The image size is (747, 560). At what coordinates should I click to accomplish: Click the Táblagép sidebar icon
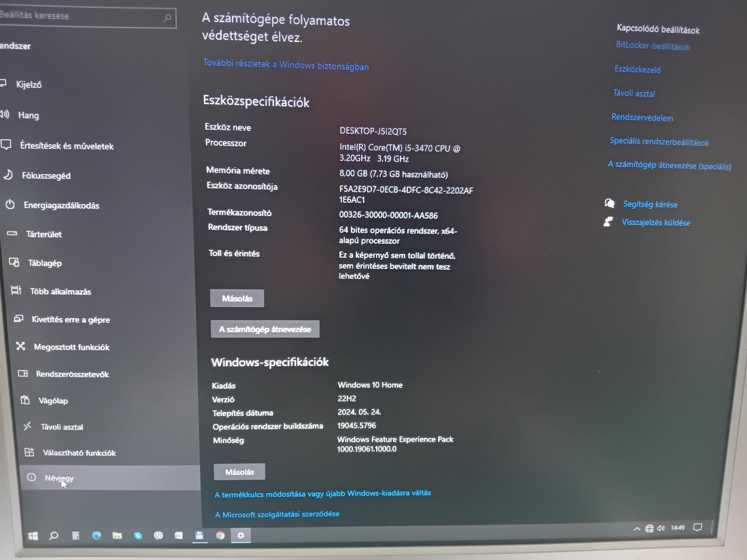coord(14,263)
